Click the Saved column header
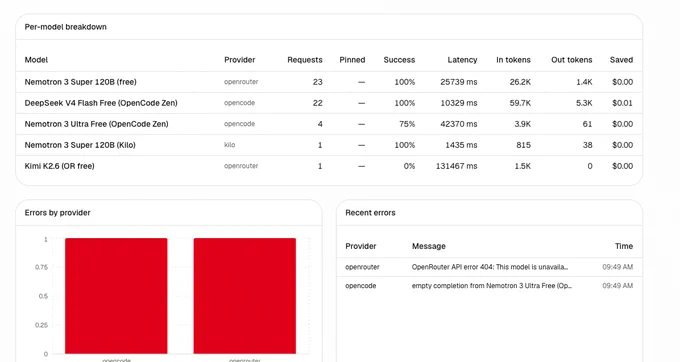The image size is (680, 362). click(621, 60)
